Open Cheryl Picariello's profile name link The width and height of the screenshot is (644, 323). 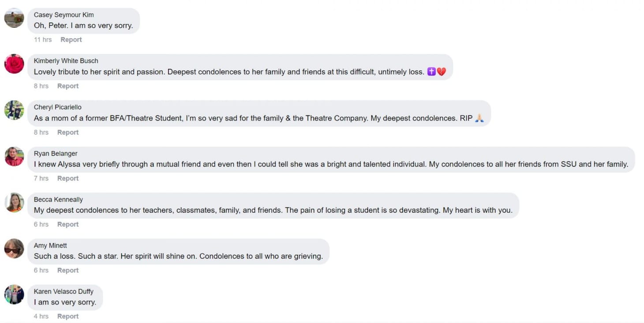pyautogui.click(x=57, y=107)
